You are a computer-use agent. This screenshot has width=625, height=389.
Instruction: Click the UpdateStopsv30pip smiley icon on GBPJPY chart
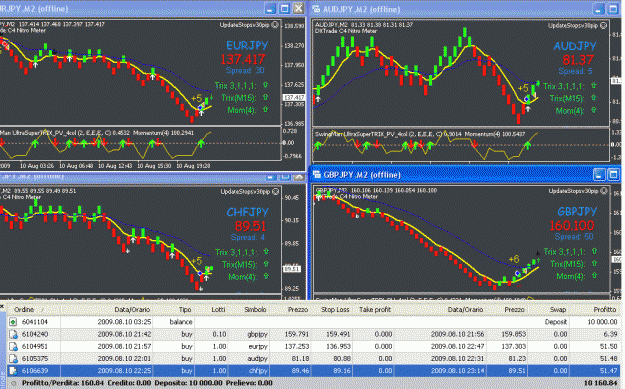603,191
